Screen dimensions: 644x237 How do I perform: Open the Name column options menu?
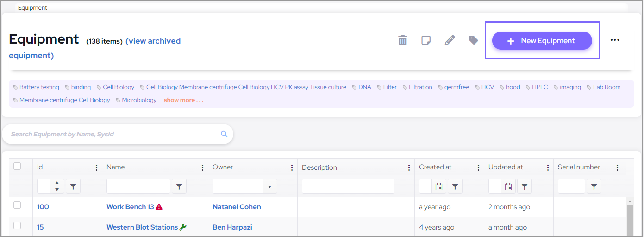(x=202, y=167)
